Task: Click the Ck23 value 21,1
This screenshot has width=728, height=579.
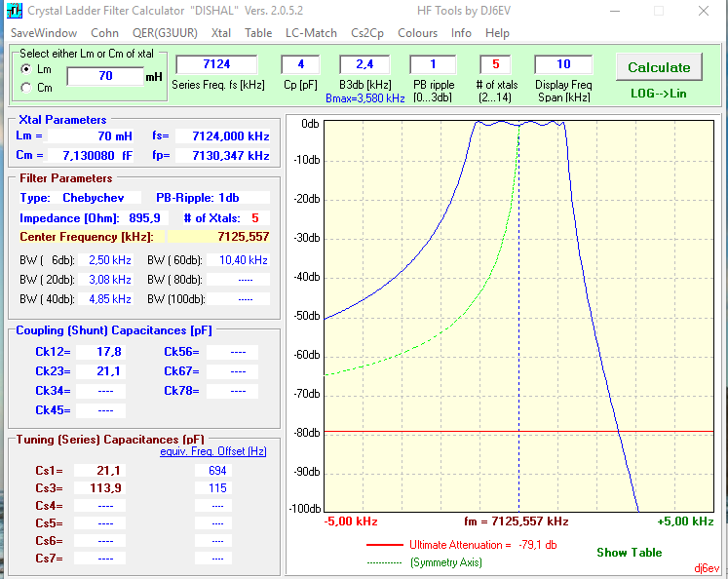Action: 100,371
